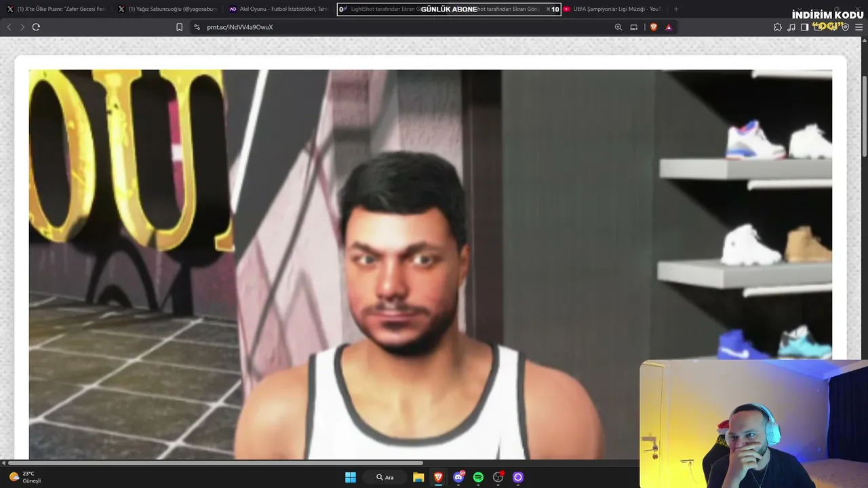The height and width of the screenshot is (488, 868).
Task: Open the weather widget showing 23°C
Action: point(25,477)
